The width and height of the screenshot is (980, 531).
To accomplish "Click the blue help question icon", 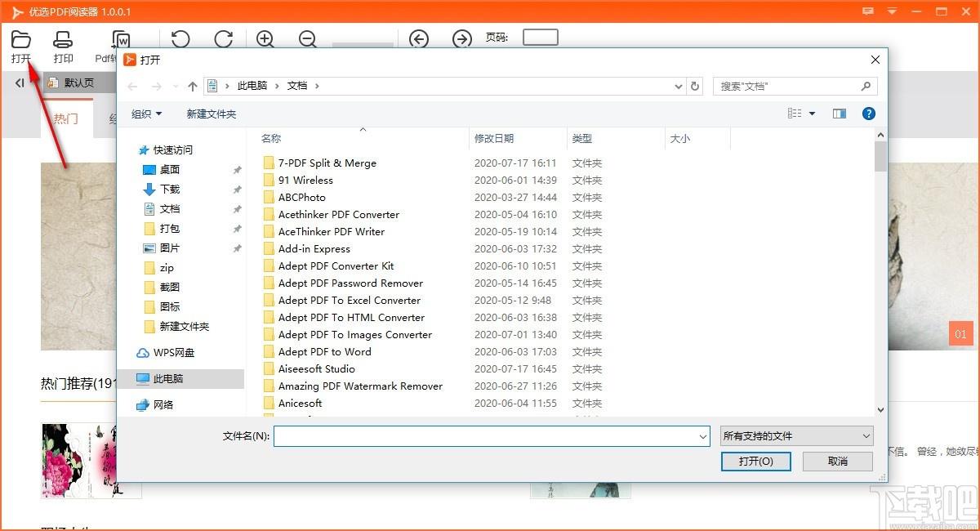I will [869, 114].
